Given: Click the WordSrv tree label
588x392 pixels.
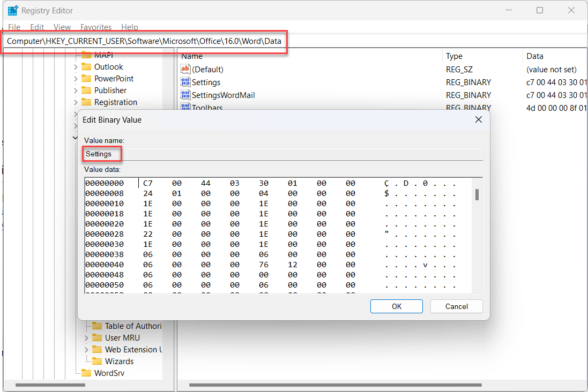Looking at the screenshot, I should (109, 373).
